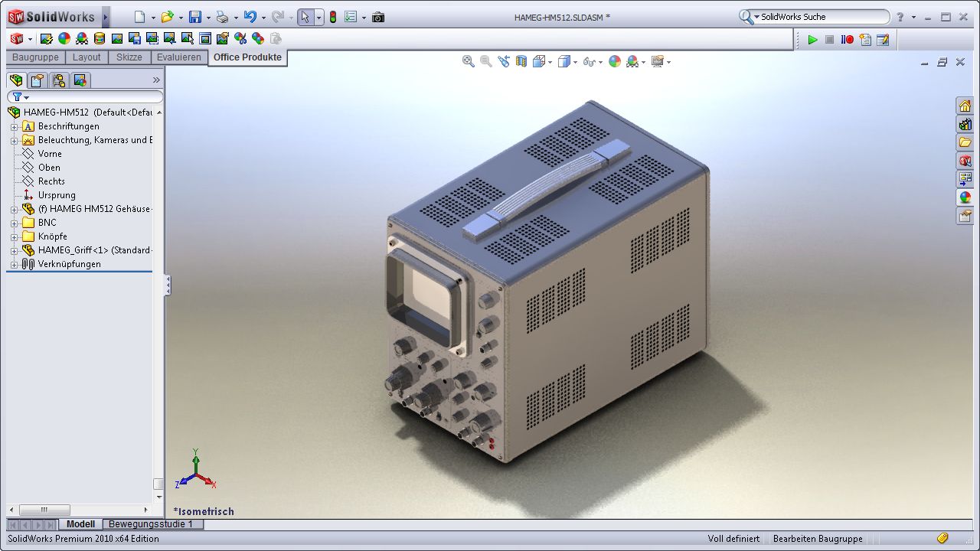The image size is (980, 551).
Task: Start the macro with the green play button
Action: 812,39
